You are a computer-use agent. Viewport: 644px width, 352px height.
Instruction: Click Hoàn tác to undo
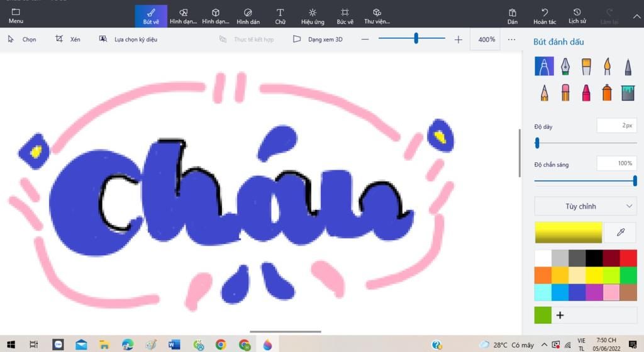click(x=545, y=16)
